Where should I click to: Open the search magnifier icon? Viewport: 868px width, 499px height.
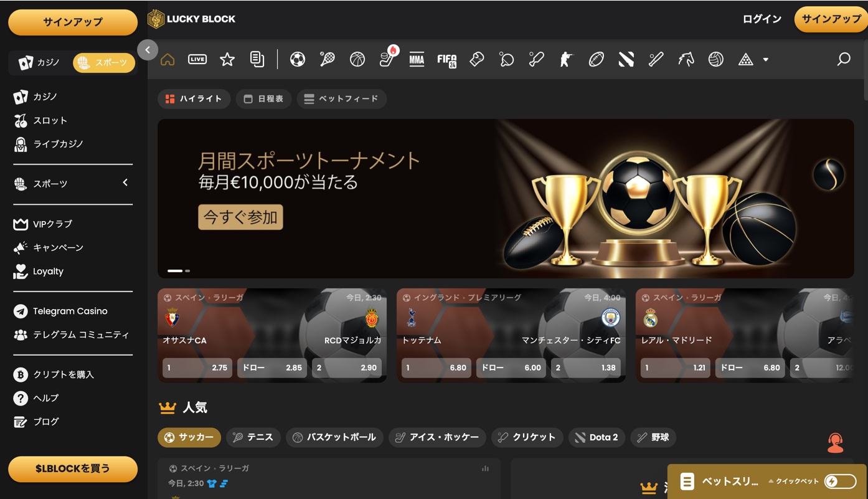point(844,59)
